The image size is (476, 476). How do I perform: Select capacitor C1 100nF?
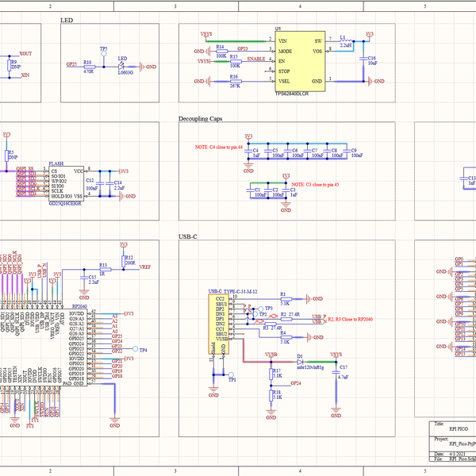coord(250,190)
